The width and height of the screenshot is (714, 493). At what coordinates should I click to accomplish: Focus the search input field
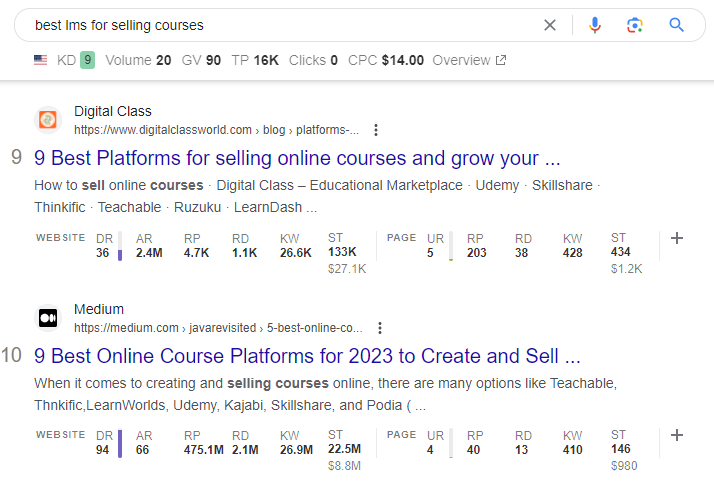280,25
